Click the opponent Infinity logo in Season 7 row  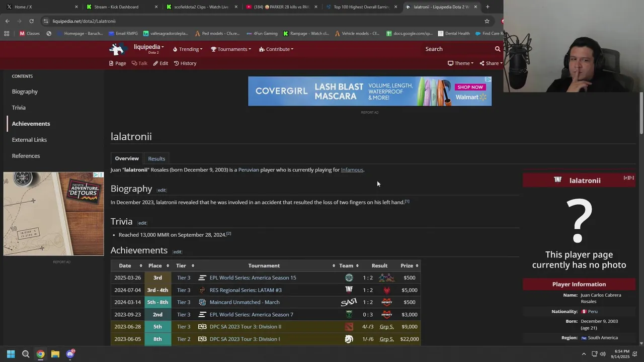[386, 315]
